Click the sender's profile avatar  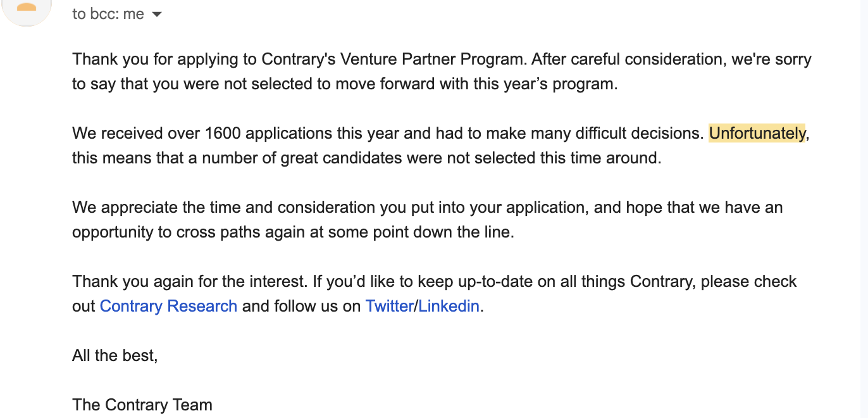26,8
